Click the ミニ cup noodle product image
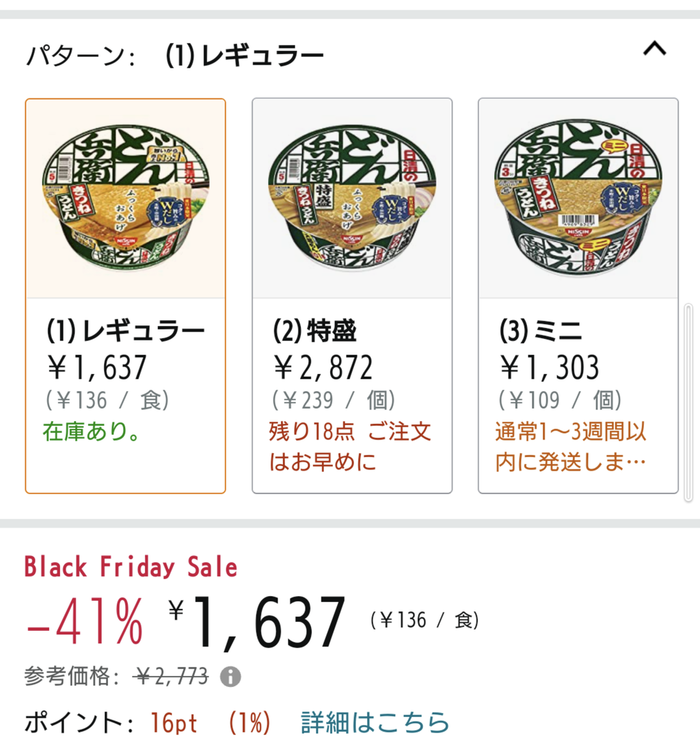700x745 pixels. click(578, 199)
